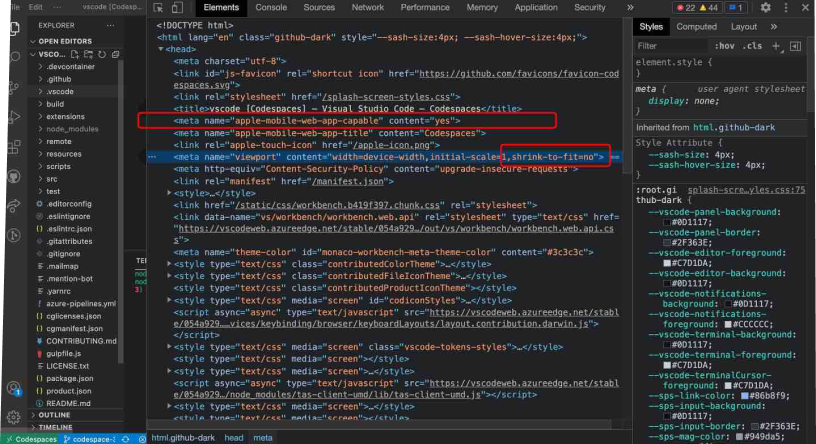
Task: Open DevTools settings gear
Action: tap(766, 7)
